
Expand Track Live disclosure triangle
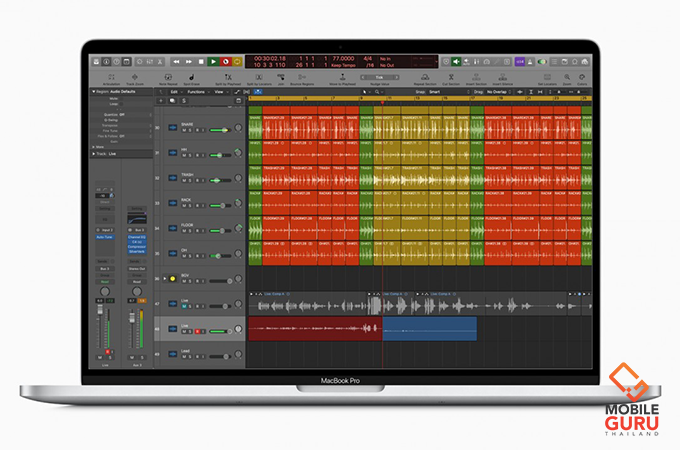[x=93, y=154]
